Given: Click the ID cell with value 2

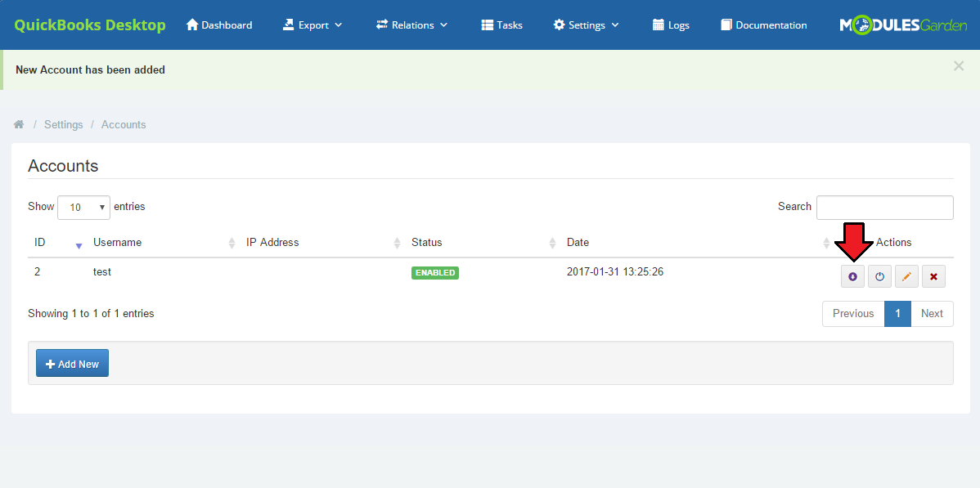Looking at the screenshot, I should (37, 272).
